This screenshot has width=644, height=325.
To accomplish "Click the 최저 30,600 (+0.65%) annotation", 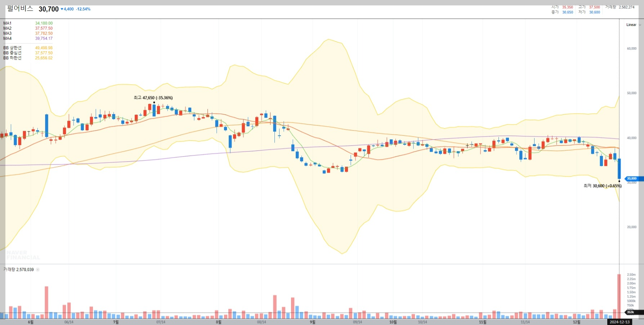I will click(603, 186).
